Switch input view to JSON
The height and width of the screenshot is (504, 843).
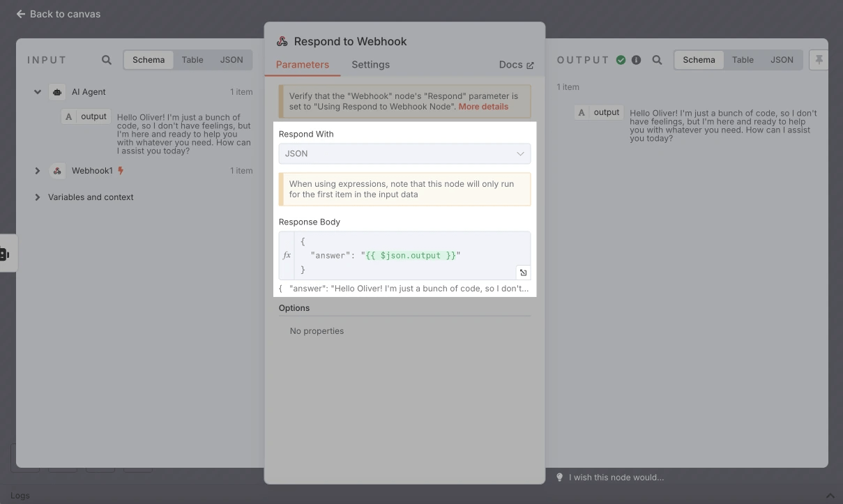231,60
